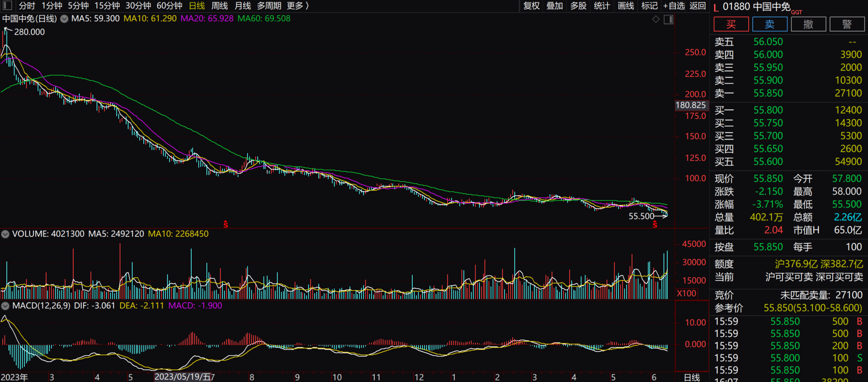Image resolution: width=868 pixels, height=382 pixels.
Task: Click 返回 to go back
Action: 698,6
